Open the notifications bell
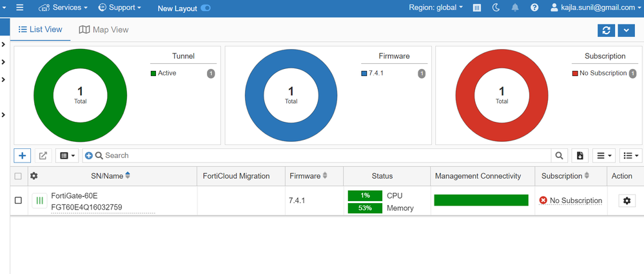Screen dimensions: 644x274 pyautogui.click(x=514, y=7)
